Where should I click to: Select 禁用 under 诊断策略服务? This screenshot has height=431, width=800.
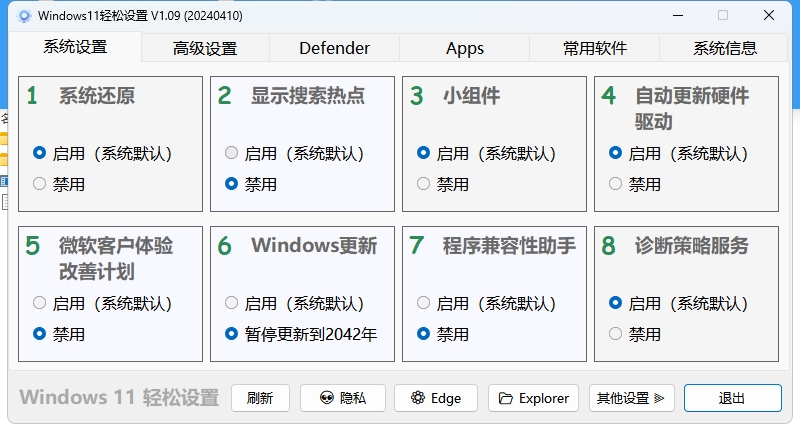635,334
